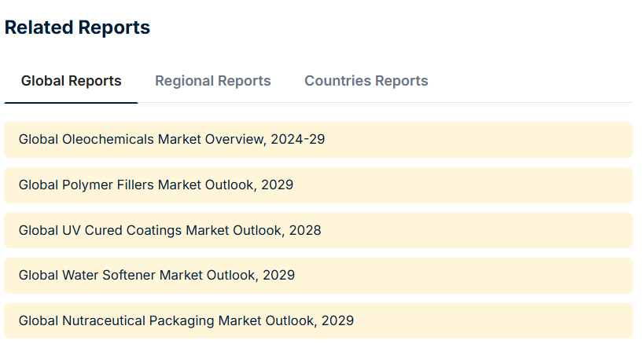Screen dimensions: 644x344
Task: View Global Nutraceutical Packaging Market Outlook report
Action: point(186,320)
